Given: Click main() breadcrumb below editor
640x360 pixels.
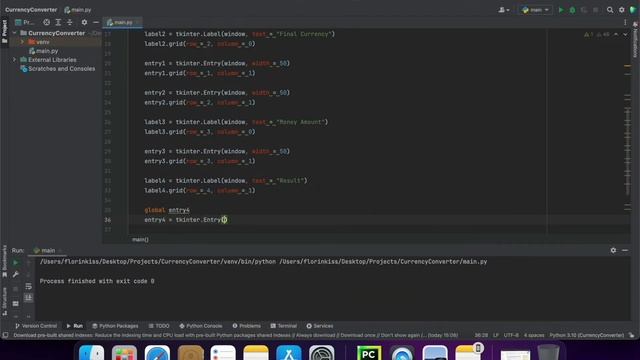Looking at the screenshot, I should pos(140,240).
